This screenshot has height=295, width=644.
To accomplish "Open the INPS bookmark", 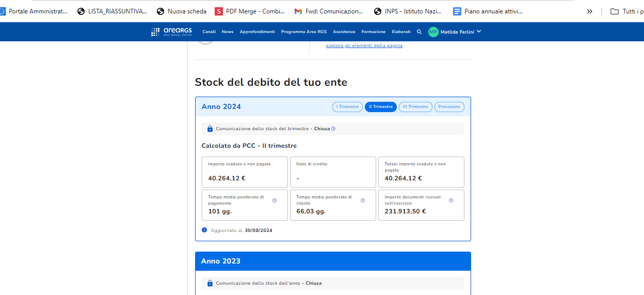I will pyautogui.click(x=408, y=11).
